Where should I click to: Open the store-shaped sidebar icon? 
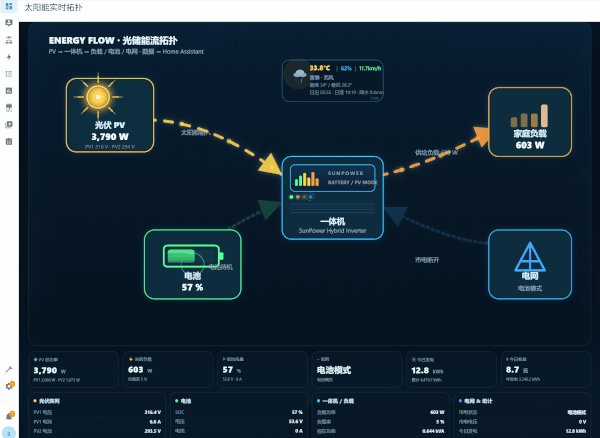9,107
